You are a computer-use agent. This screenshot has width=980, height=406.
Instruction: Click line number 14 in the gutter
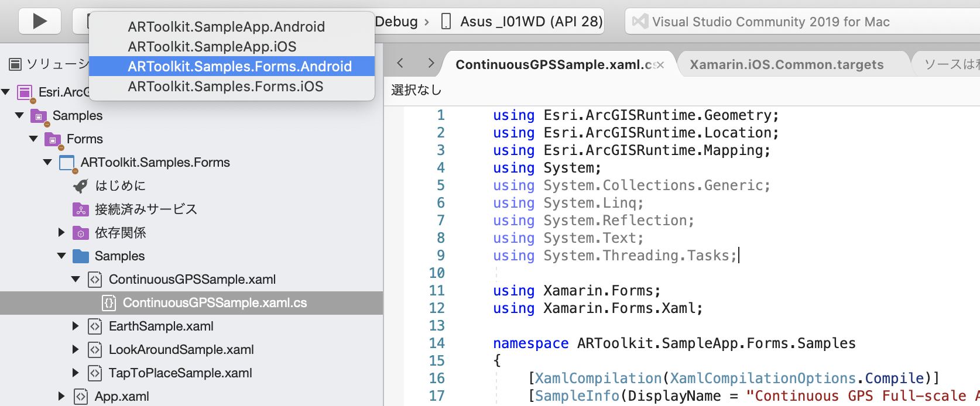[x=437, y=343]
